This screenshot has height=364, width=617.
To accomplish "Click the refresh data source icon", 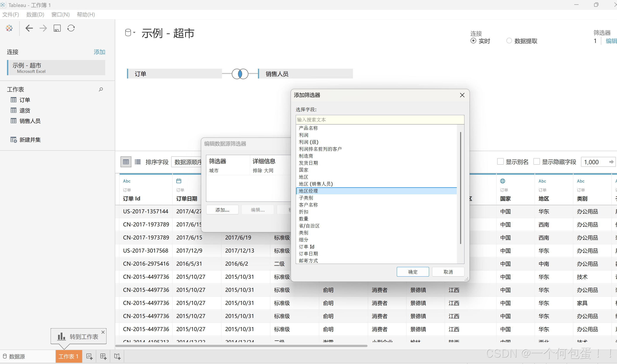I will point(71,28).
